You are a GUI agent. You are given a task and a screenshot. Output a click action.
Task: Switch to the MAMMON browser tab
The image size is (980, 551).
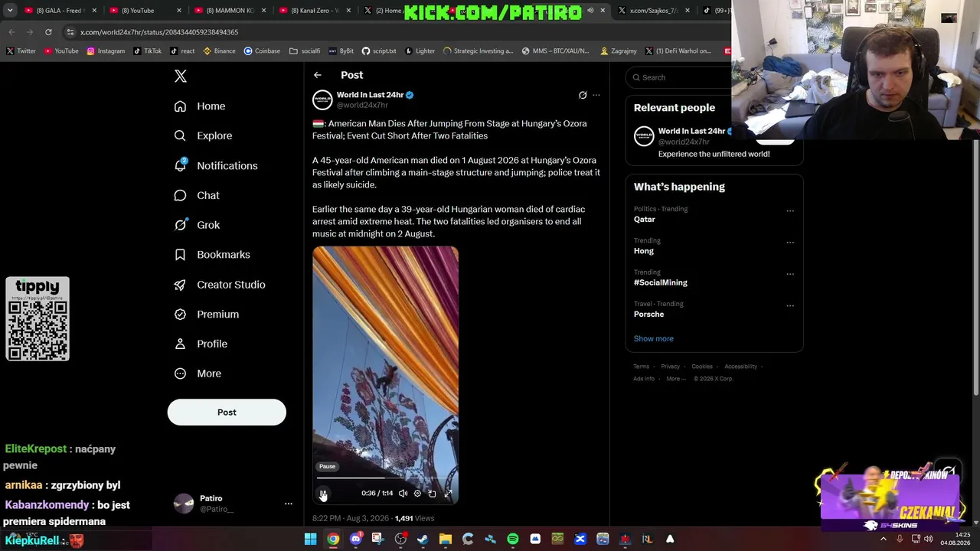click(x=230, y=11)
